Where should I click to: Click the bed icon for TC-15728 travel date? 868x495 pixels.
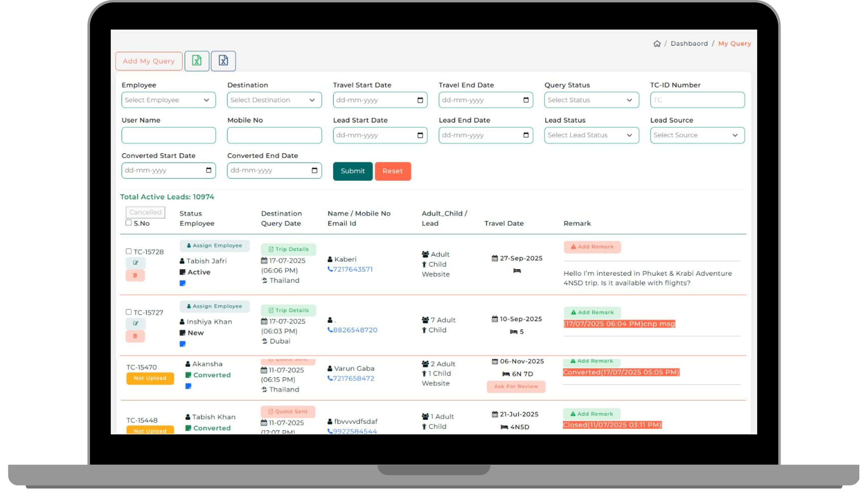[x=517, y=271]
